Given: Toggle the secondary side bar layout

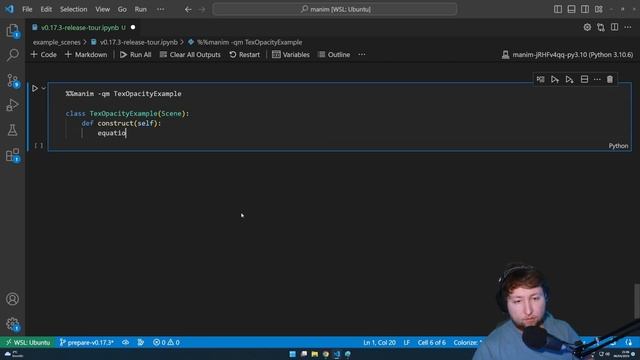Looking at the screenshot, I should pyautogui.click(x=585, y=9).
